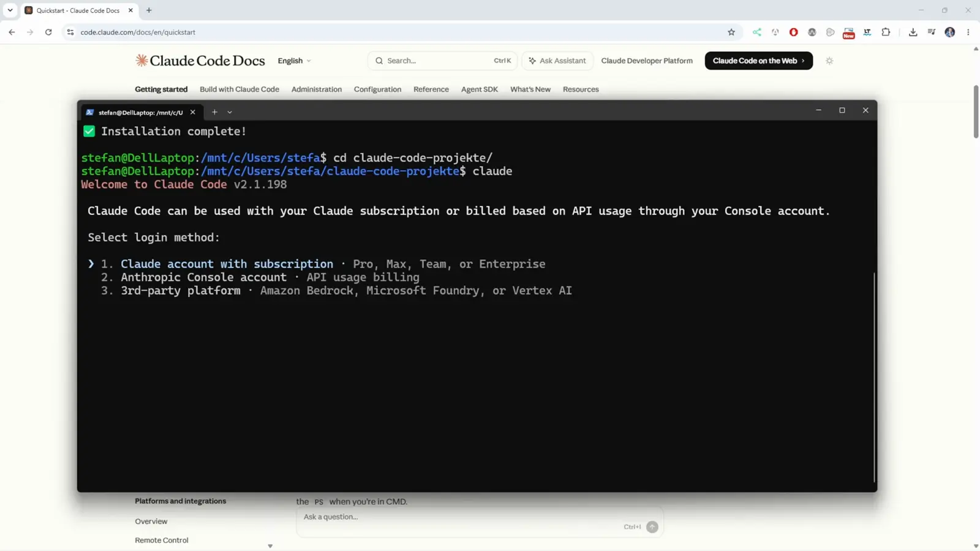The image size is (980, 551).
Task: Click the terminal scrollbar thumb
Action: pyautogui.click(x=874, y=377)
